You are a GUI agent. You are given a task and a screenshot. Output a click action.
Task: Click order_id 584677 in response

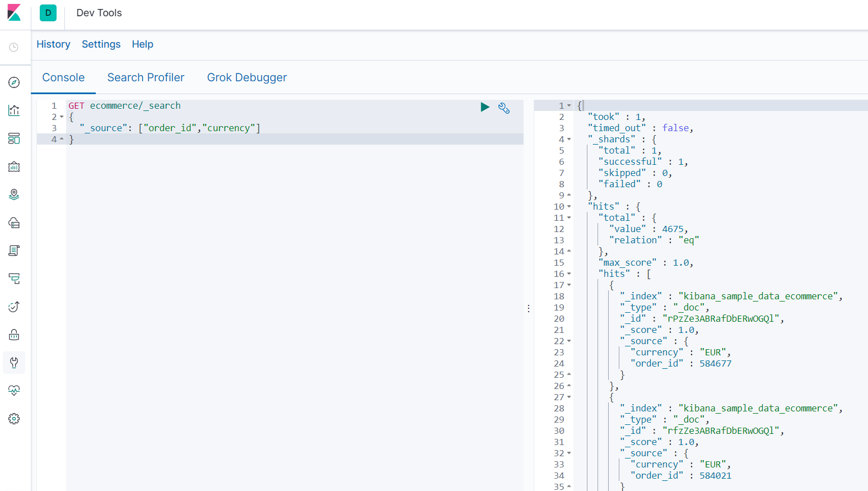coord(715,363)
